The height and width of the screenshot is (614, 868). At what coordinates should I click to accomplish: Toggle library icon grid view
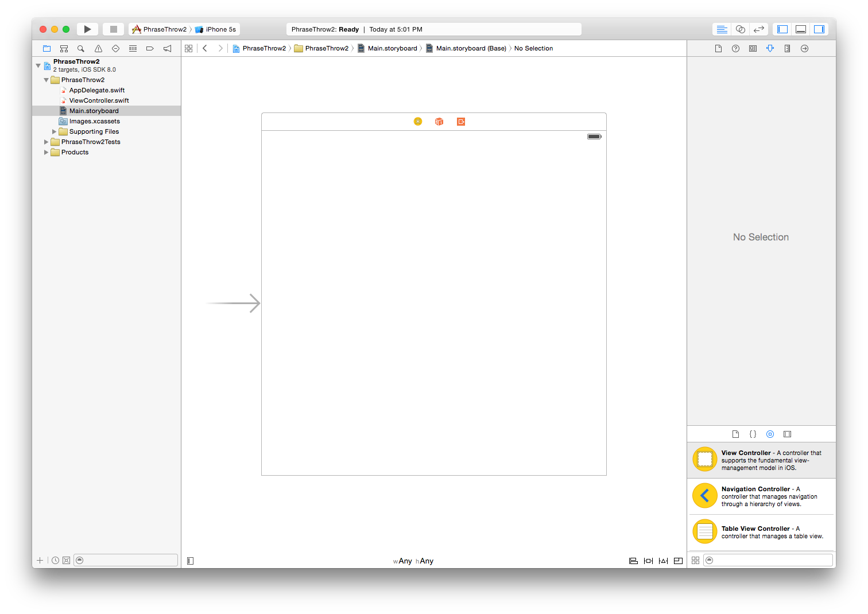point(695,561)
